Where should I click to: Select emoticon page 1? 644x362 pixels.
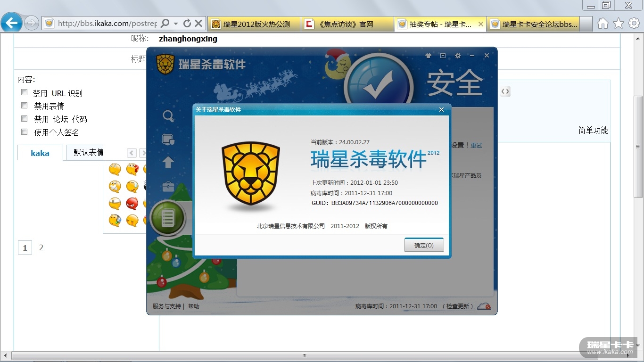(25, 247)
